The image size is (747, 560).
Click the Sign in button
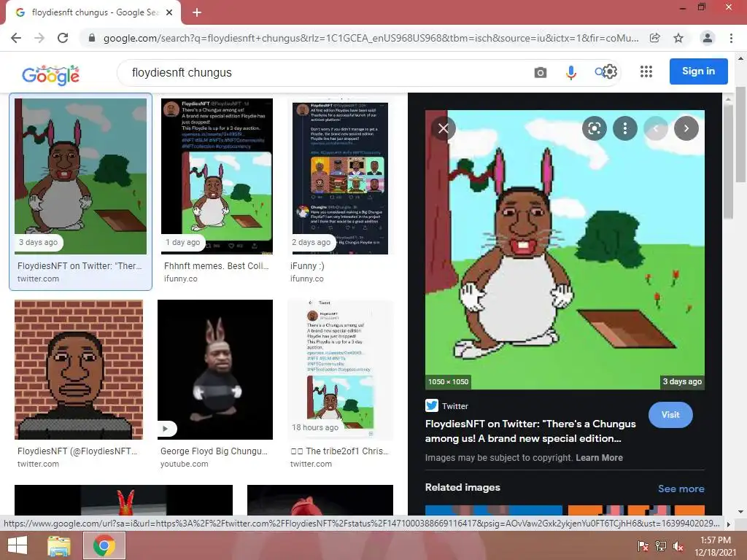click(698, 71)
